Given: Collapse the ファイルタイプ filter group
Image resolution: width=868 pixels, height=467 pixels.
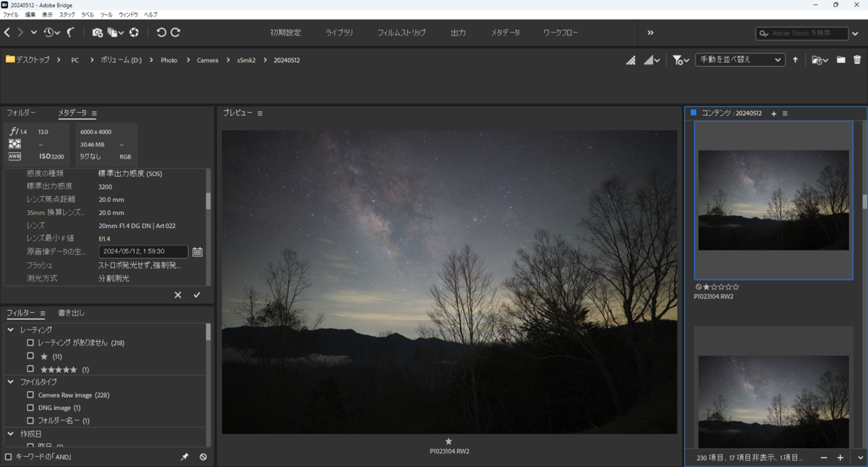Looking at the screenshot, I should coord(11,382).
